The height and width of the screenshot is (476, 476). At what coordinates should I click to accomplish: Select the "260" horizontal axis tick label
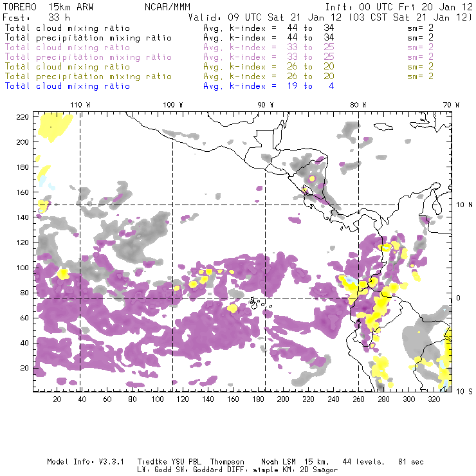tap(358, 399)
